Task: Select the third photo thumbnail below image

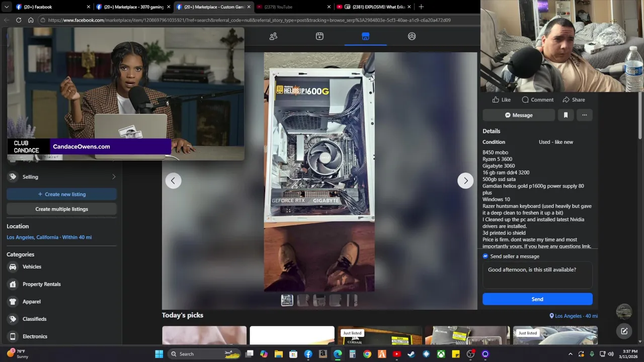Action: pos(319,300)
